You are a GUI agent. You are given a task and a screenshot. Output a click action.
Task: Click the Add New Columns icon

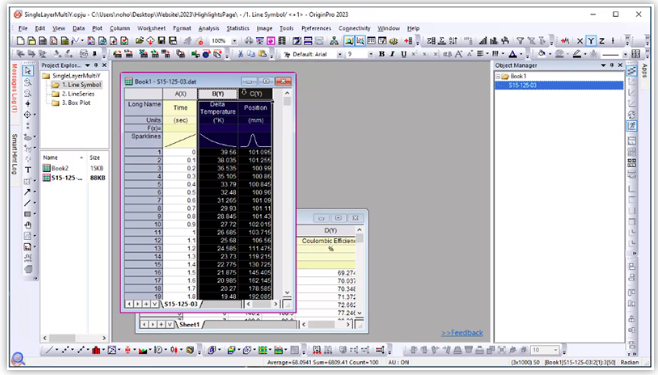click(408, 41)
